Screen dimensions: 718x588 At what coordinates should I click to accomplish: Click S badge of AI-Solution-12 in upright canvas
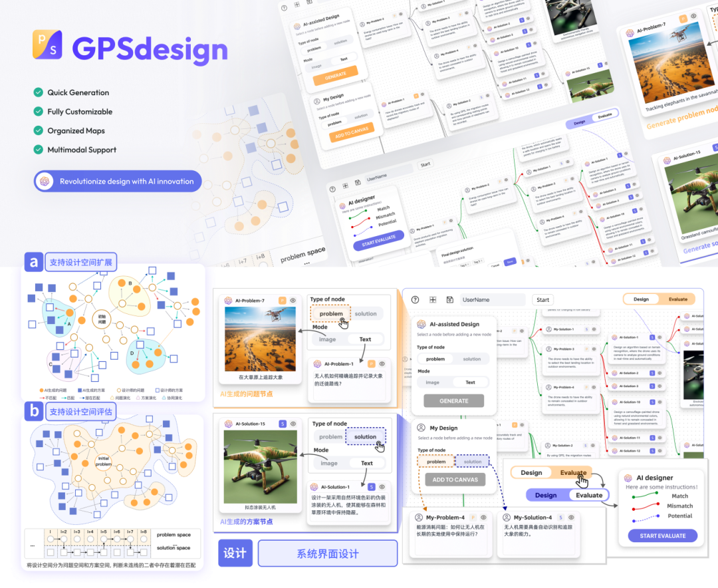pyautogui.click(x=652, y=451)
